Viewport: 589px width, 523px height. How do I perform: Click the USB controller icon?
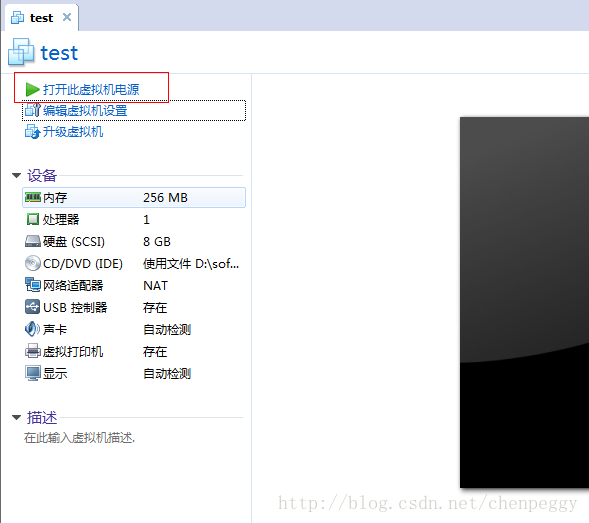[33, 307]
